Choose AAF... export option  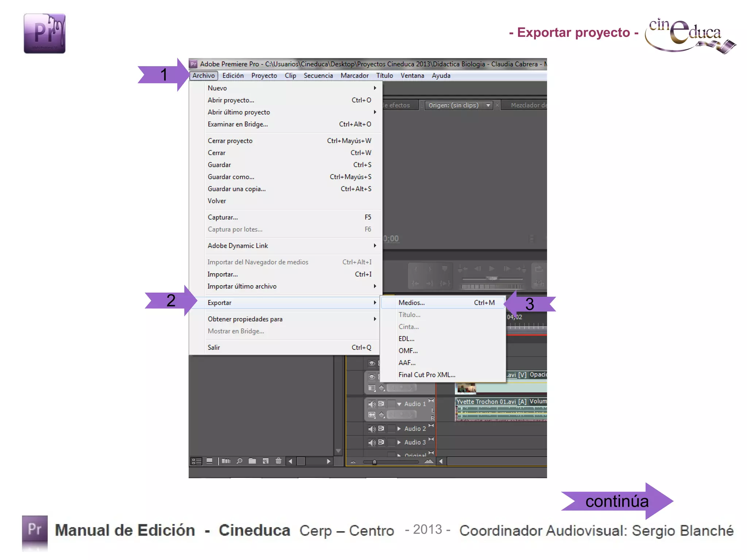[x=443, y=363]
